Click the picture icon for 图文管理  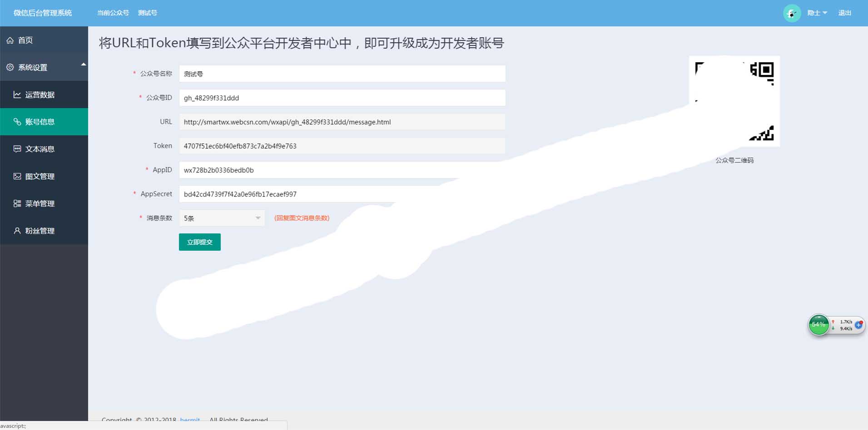point(17,176)
